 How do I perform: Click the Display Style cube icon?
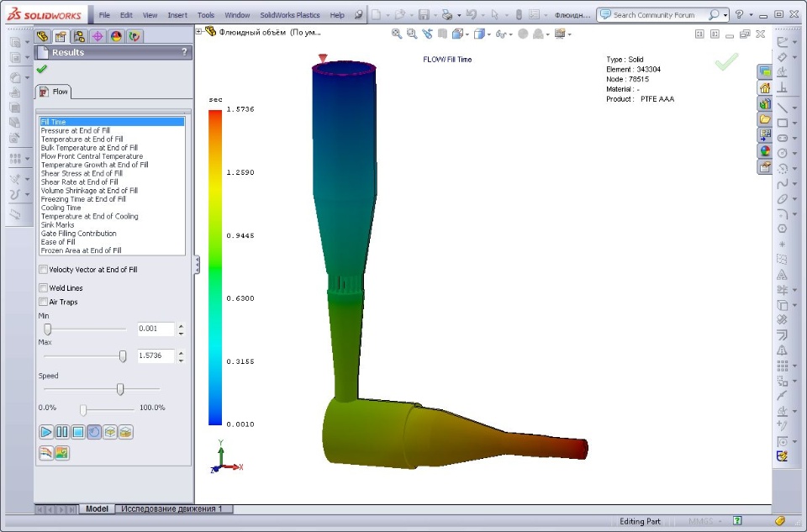pos(479,34)
